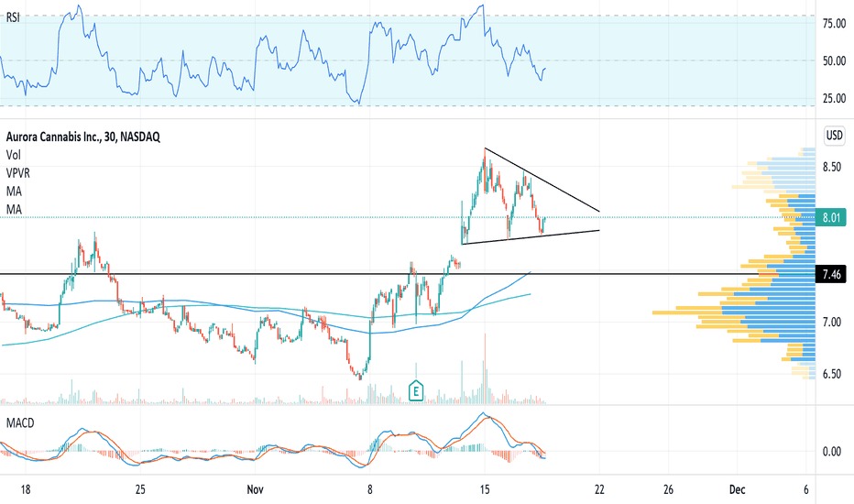854x504 pixels.
Task: Click the date label 15
Action: pos(485,489)
